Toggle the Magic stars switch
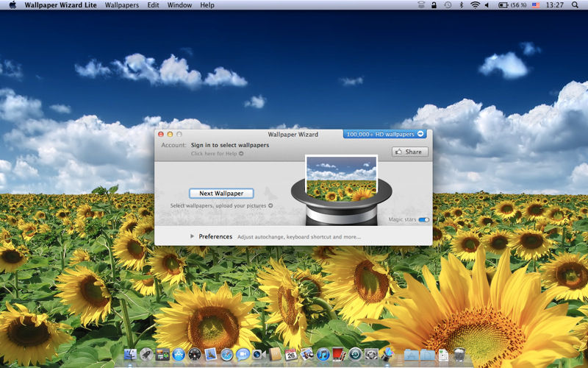 tap(424, 219)
